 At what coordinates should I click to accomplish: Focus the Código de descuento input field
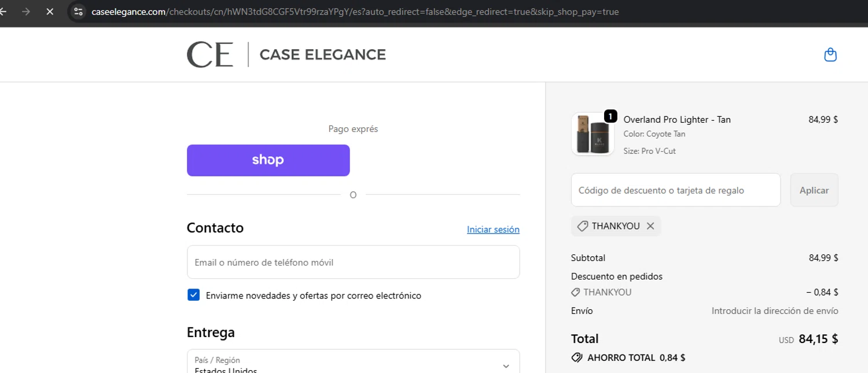(x=676, y=190)
